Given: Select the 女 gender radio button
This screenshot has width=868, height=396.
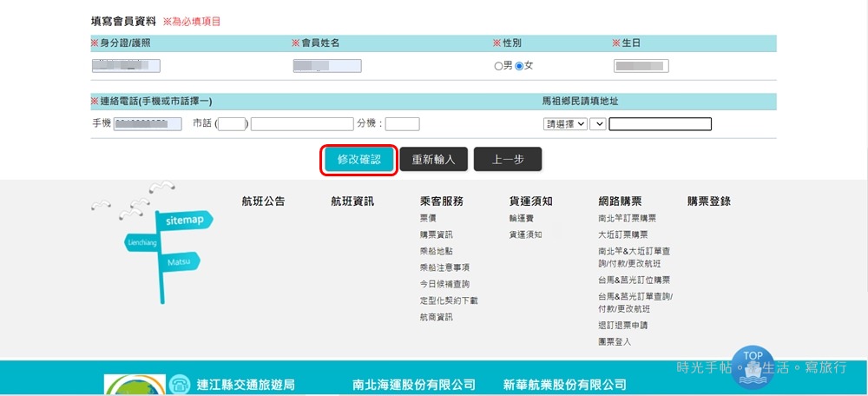Looking at the screenshot, I should click(x=519, y=67).
